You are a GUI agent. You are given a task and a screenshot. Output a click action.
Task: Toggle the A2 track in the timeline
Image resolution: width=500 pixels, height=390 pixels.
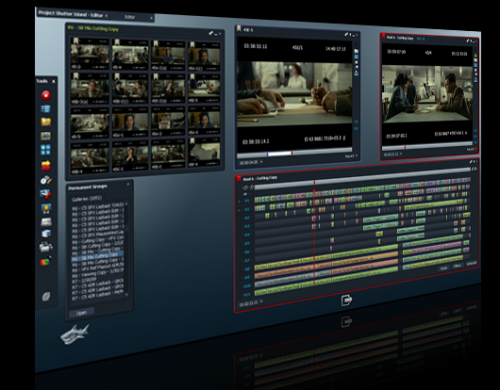pos(247,218)
